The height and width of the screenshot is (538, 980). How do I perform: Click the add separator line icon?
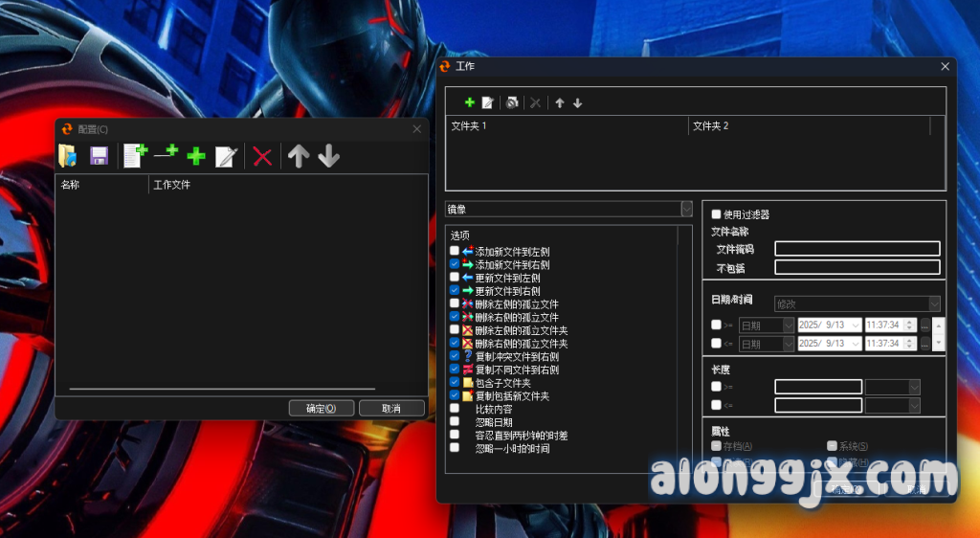point(166,153)
